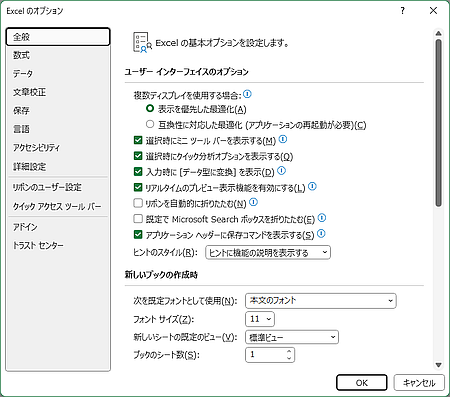Open the データ options page

(58, 74)
